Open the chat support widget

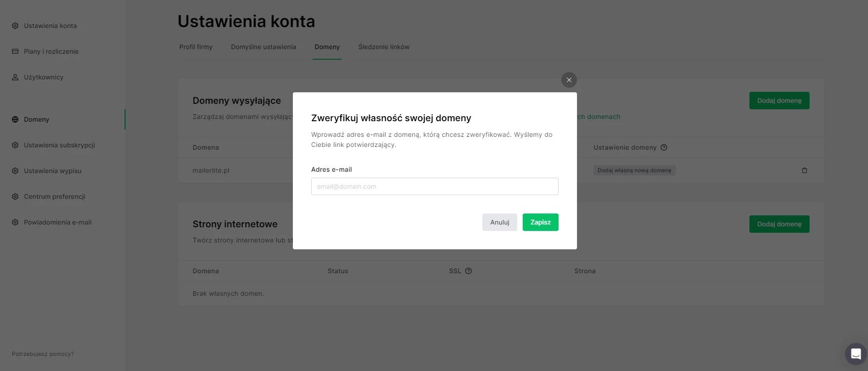click(x=855, y=354)
